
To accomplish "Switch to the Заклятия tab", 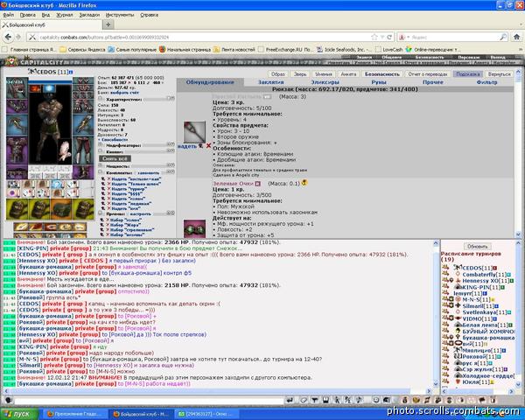I will (271, 82).
